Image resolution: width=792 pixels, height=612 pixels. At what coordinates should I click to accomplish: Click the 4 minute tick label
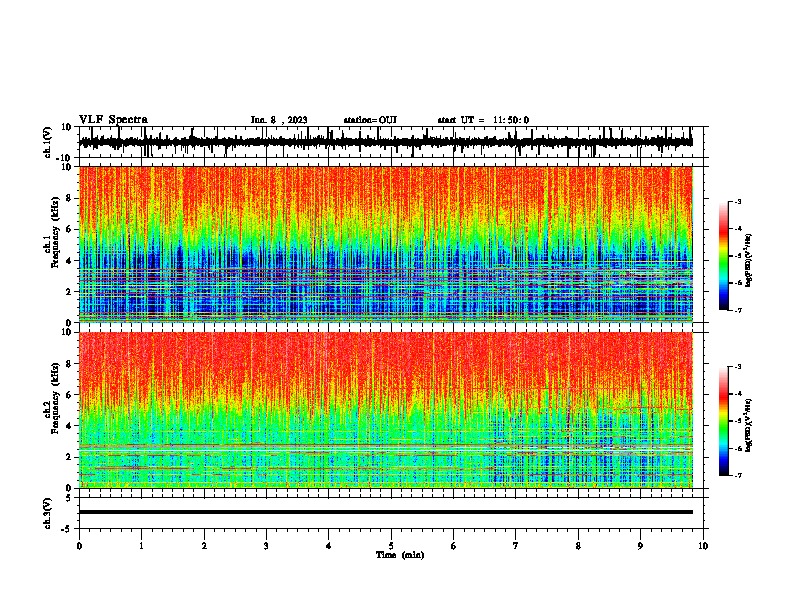329,546
